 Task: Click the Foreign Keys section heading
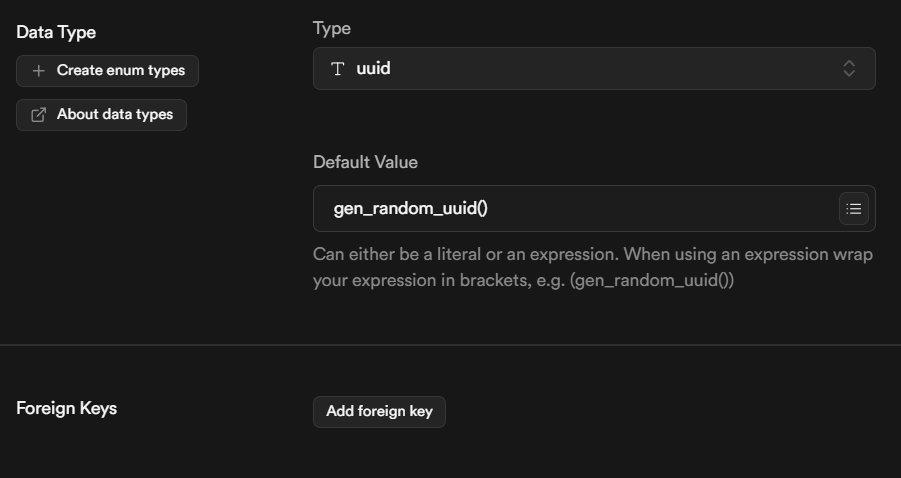[x=66, y=408]
